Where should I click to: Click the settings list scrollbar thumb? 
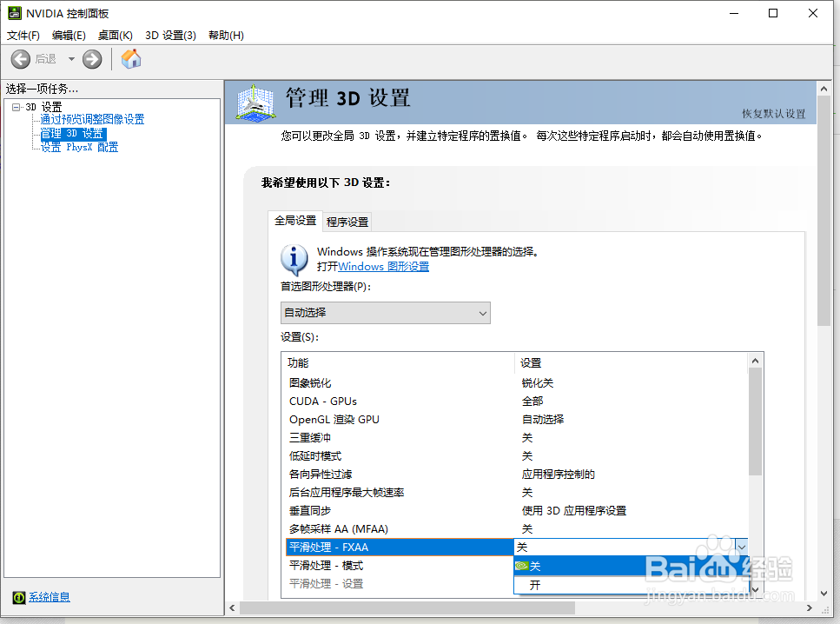click(x=756, y=422)
